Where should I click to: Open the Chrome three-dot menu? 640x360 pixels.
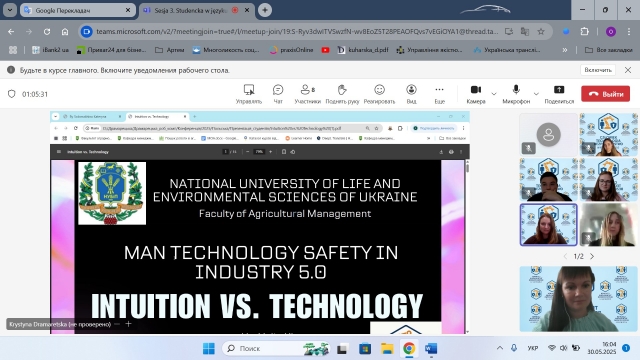tap(629, 31)
